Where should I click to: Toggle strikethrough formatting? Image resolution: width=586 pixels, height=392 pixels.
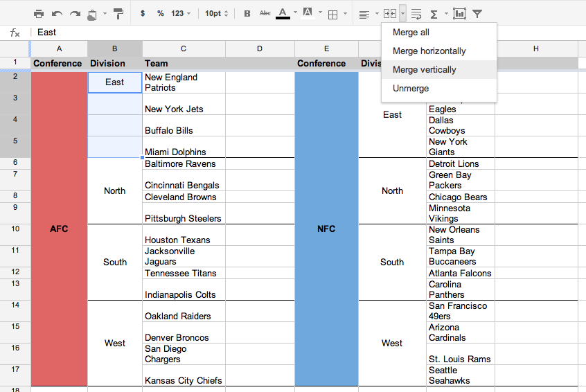265,13
